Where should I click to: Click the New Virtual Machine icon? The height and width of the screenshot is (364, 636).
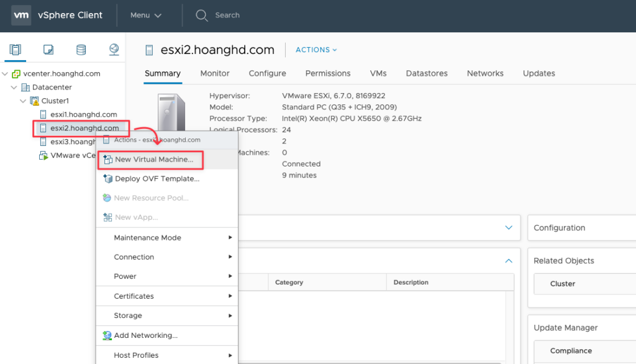[x=108, y=160]
